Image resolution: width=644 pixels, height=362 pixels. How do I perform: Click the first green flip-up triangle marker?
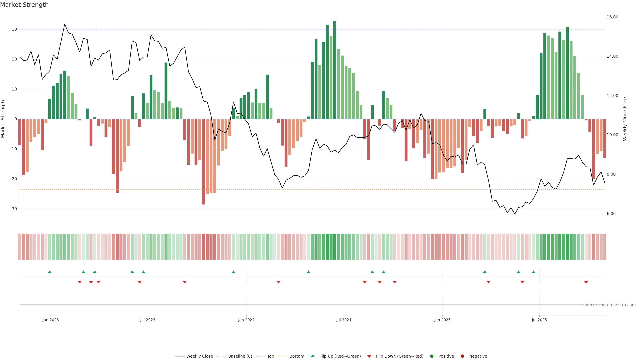50,272
